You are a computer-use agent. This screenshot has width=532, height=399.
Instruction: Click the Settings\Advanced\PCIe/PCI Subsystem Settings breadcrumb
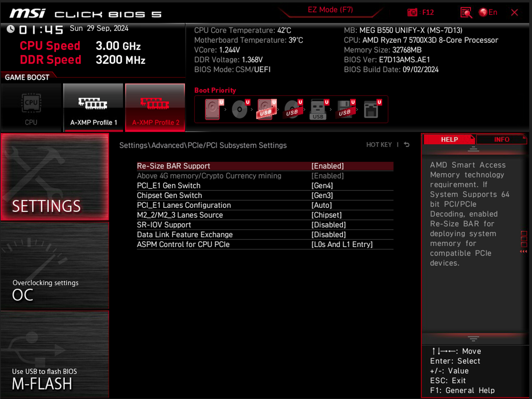click(x=203, y=145)
